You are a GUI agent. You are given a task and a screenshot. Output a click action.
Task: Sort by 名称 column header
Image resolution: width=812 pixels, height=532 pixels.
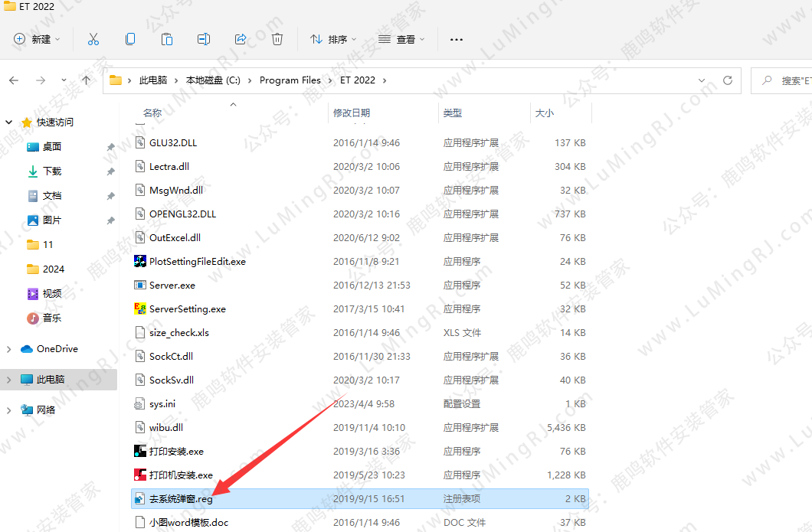tap(152, 113)
